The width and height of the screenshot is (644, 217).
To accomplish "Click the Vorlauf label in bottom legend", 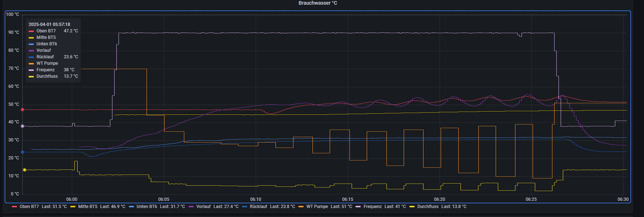I will pyautogui.click(x=203, y=207).
